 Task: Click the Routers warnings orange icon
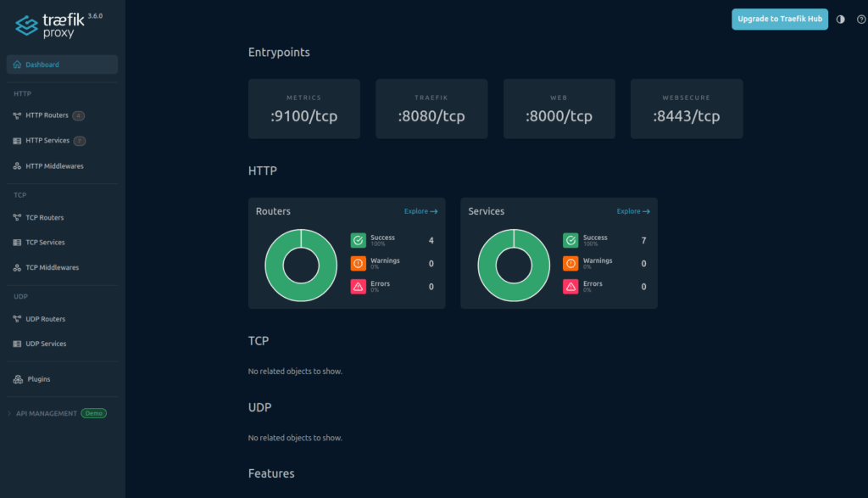[x=359, y=263]
